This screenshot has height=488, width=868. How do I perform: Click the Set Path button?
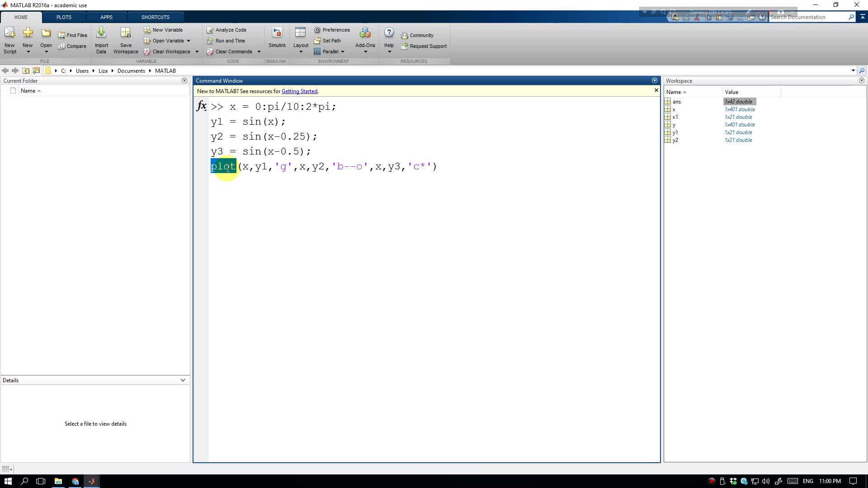[x=327, y=41]
